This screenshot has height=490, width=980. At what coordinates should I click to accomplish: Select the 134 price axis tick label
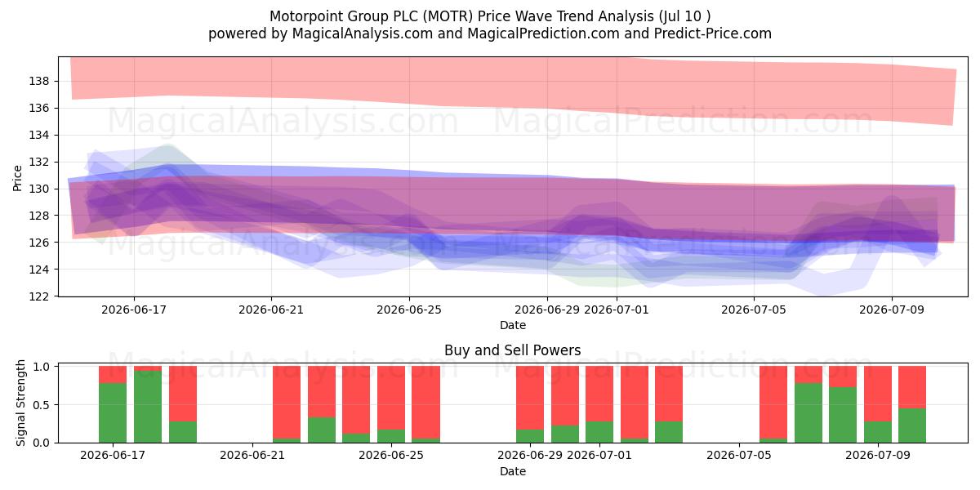pyautogui.click(x=38, y=135)
